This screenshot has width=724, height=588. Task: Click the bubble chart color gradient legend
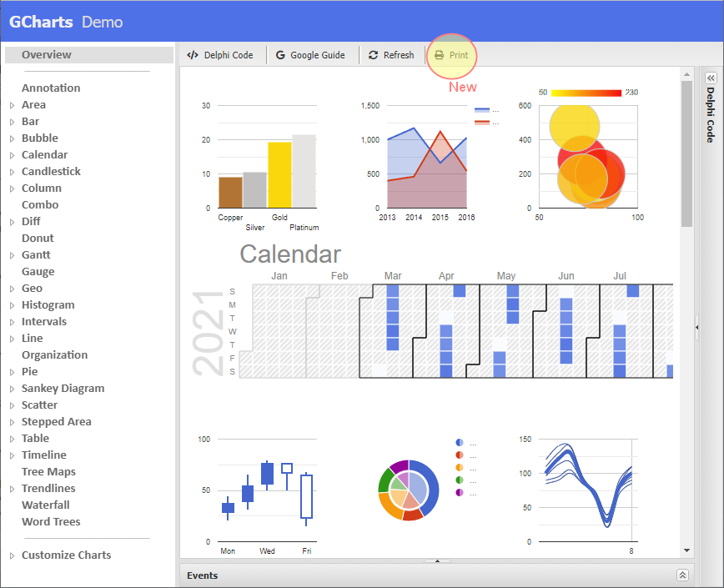click(x=586, y=93)
